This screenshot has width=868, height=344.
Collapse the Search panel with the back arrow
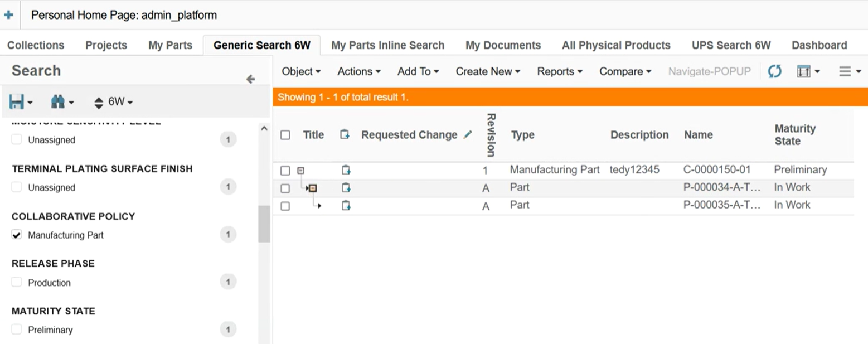pos(250,79)
